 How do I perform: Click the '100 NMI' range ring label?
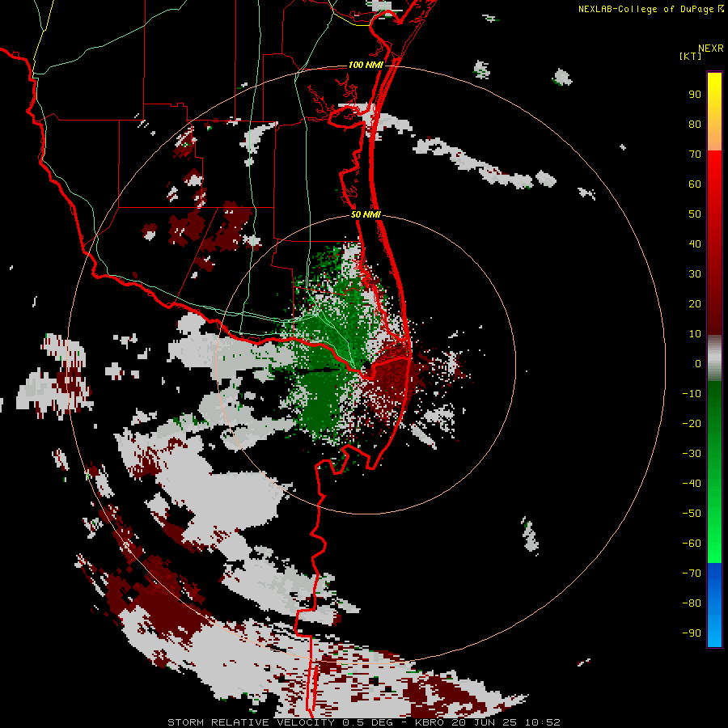point(366,65)
